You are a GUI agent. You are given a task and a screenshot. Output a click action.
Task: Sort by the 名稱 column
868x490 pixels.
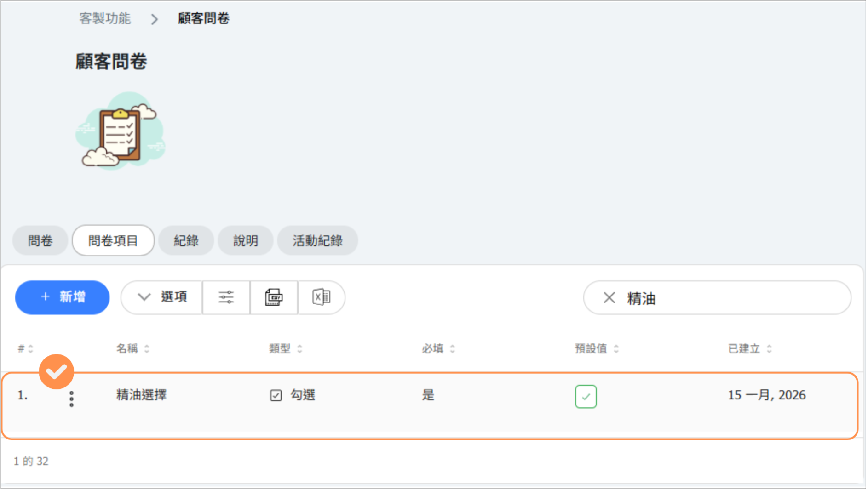pos(132,349)
